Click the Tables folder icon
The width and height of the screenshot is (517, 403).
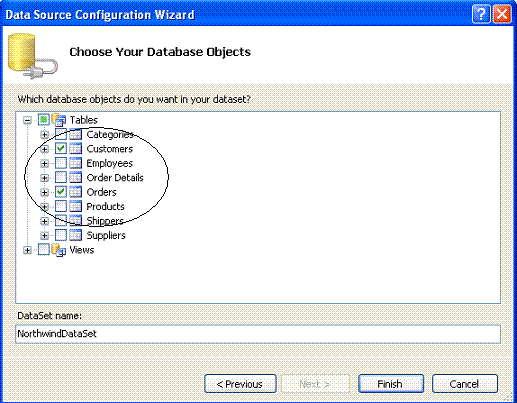[x=59, y=119]
